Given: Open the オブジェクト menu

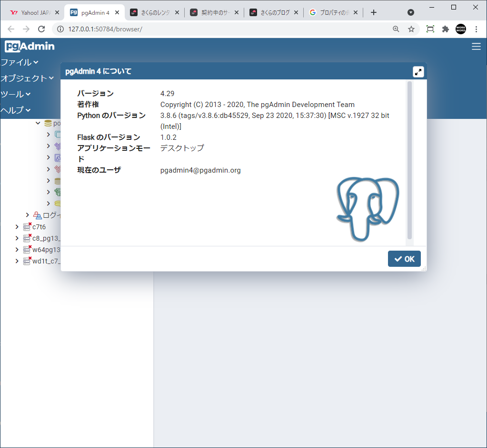Looking at the screenshot, I should (x=27, y=78).
